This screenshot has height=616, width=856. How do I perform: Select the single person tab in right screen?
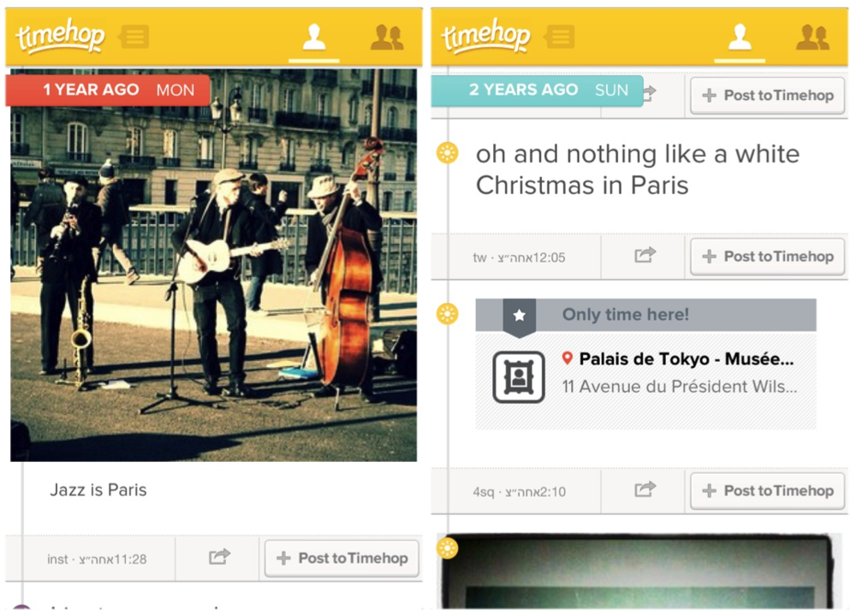pyautogui.click(x=740, y=37)
